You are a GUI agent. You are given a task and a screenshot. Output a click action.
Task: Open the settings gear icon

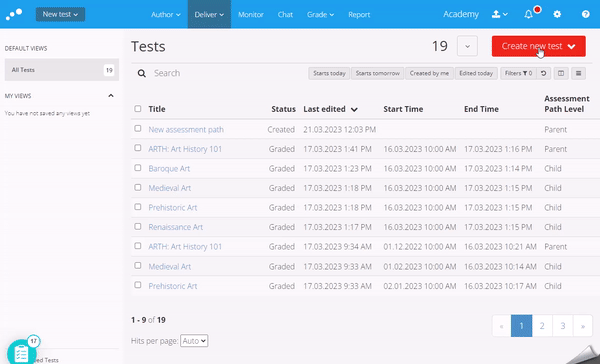[x=557, y=15]
